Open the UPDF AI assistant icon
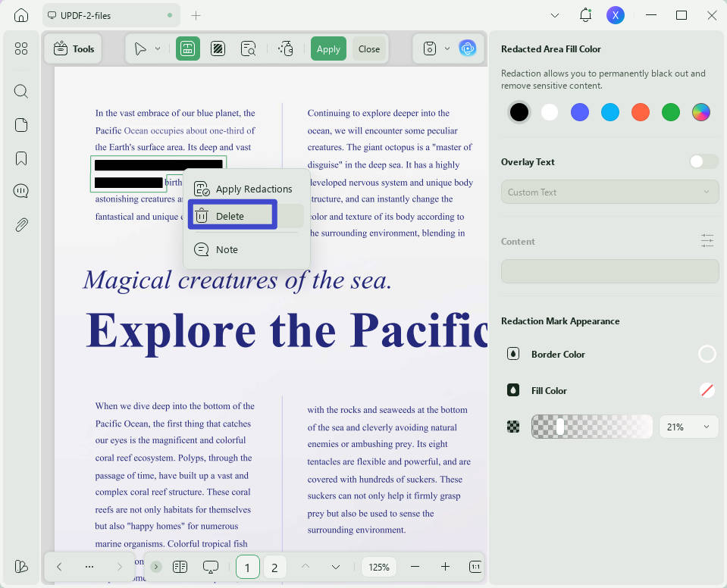The width and height of the screenshot is (727, 588). (x=468, y=48)
